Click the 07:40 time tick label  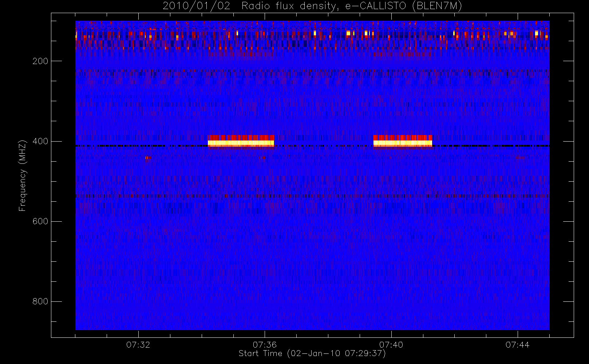point(391,344)
